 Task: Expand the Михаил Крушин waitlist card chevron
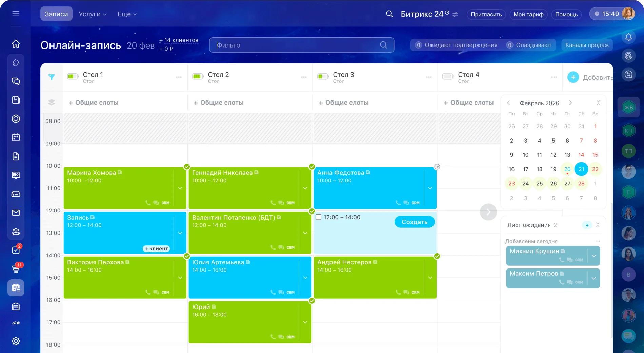coord(594,256)
